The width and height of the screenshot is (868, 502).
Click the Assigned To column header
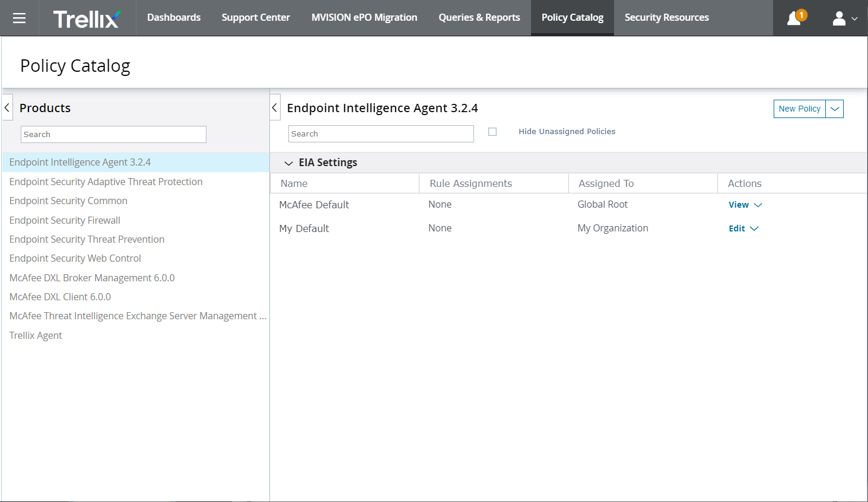tap(643, 183)
